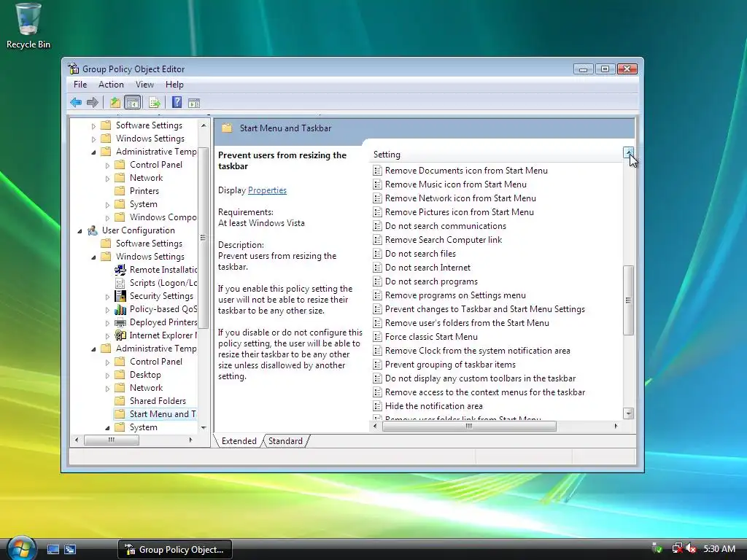Open the Help menu
Viewport: 747px width, 560px height.
point(174,85)
